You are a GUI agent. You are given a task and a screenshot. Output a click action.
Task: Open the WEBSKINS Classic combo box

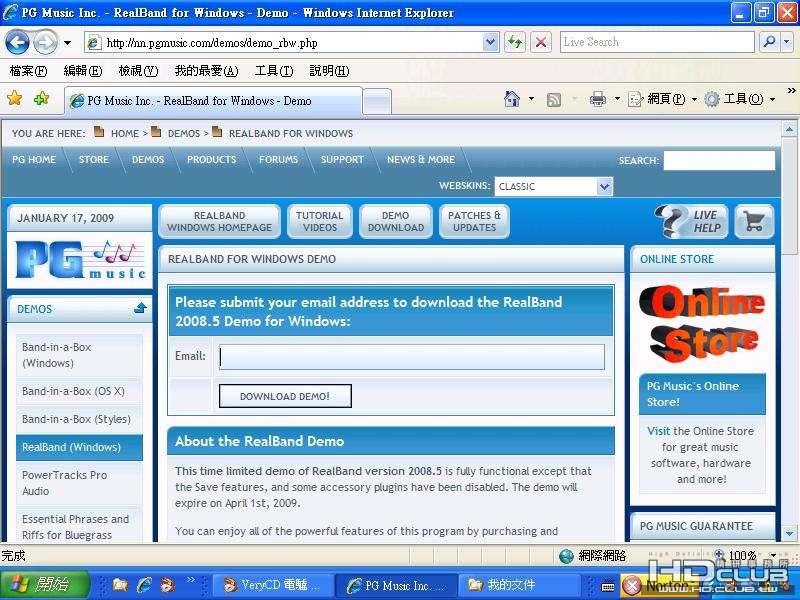(553, 186)
